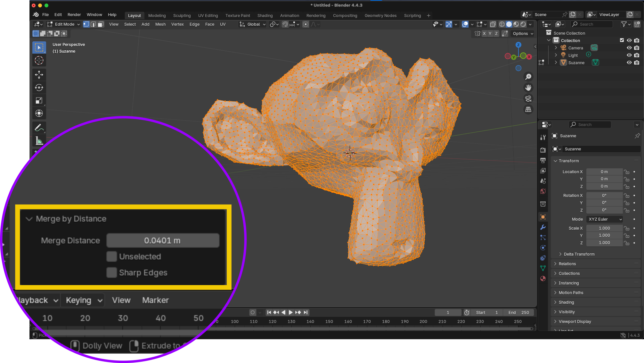Open the Object Data properties tab
This screenshot has width=644, height=363.
[x=543, y=268]
